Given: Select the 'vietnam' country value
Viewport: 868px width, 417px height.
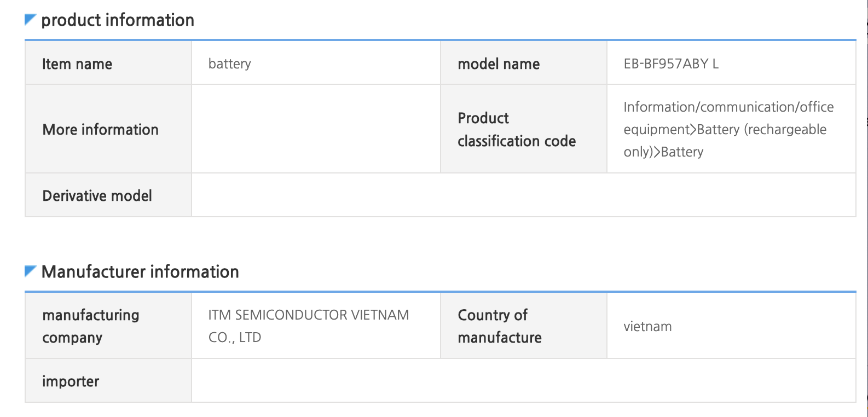Looking at the screenshot, I should (647, 327).
